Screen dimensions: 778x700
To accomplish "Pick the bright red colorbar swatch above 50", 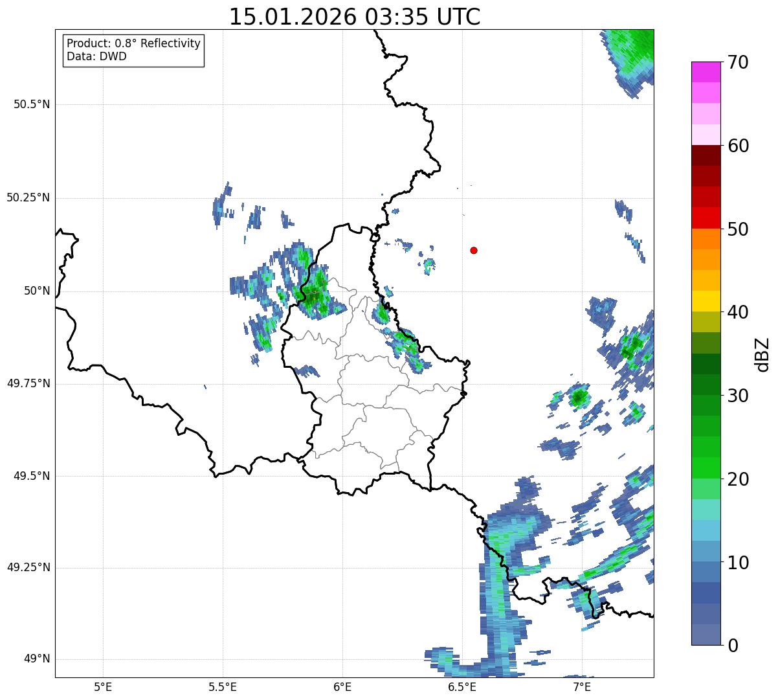I will coord(706,218).
